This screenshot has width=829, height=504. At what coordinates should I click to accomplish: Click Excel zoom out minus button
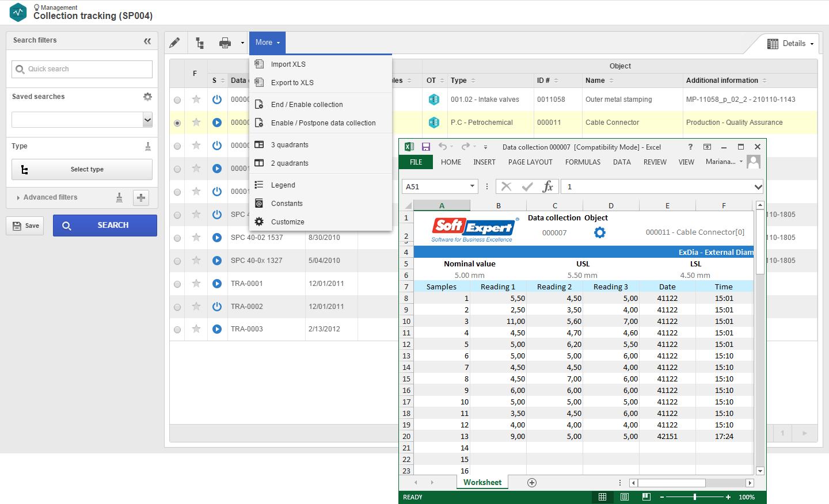pyautogui.click(x=662, y=497)
